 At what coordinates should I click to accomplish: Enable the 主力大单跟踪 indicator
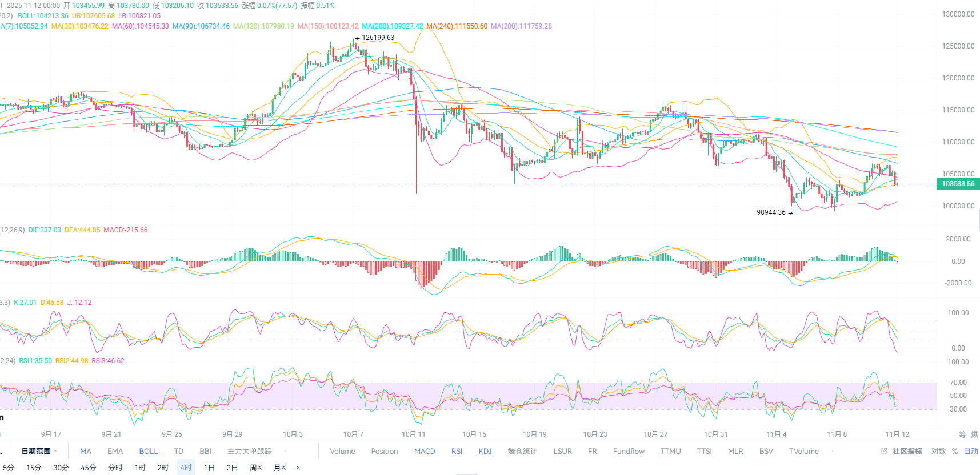tap(249, 451)
